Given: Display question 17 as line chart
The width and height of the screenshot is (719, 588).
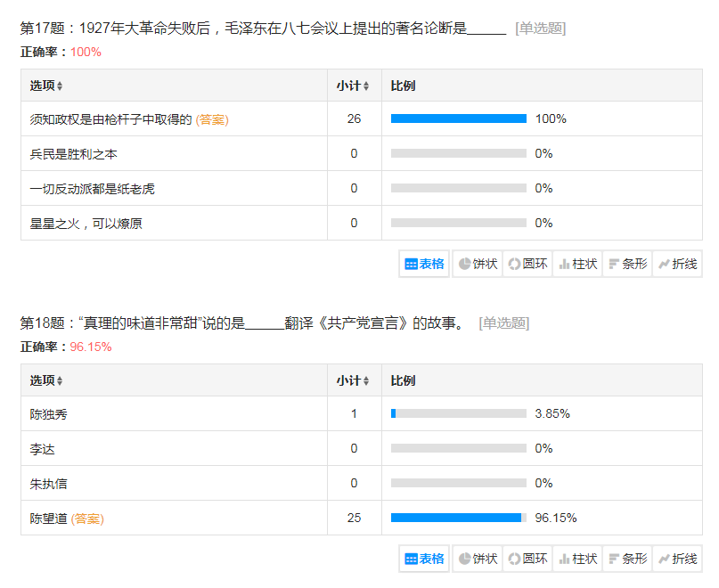Looking at the screenshot, I should coord(677,264).
